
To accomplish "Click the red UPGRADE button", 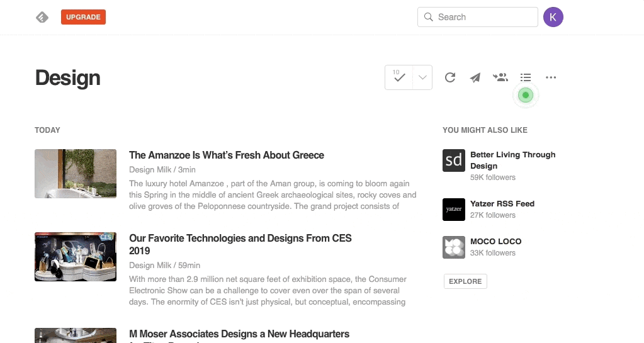I will point(83,17).
